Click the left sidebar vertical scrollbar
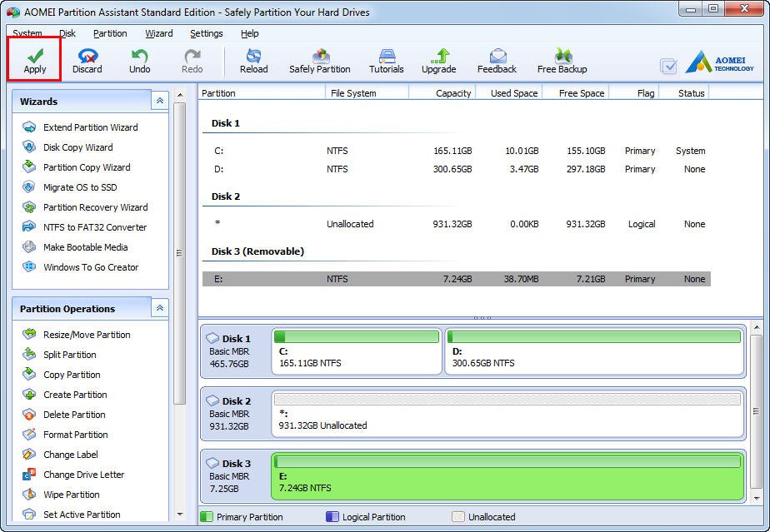This screenshot has width=770, height=532. point(179,254)
